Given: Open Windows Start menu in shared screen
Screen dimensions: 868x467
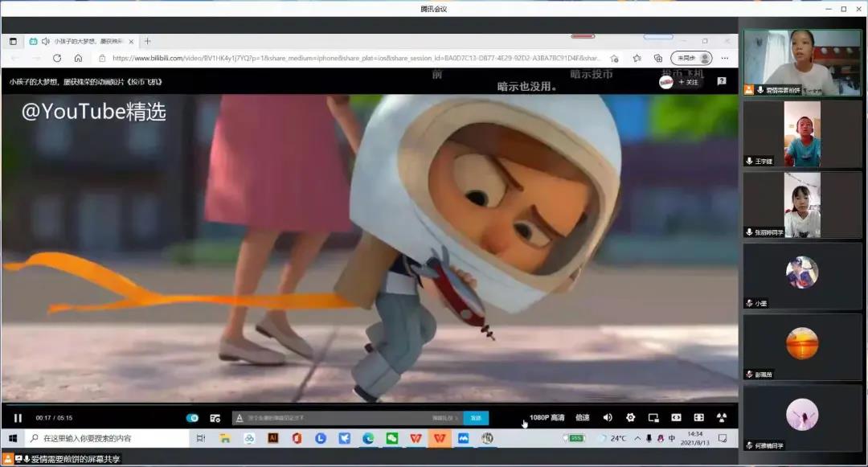Looking at the screenshot, I should (13, 438).
